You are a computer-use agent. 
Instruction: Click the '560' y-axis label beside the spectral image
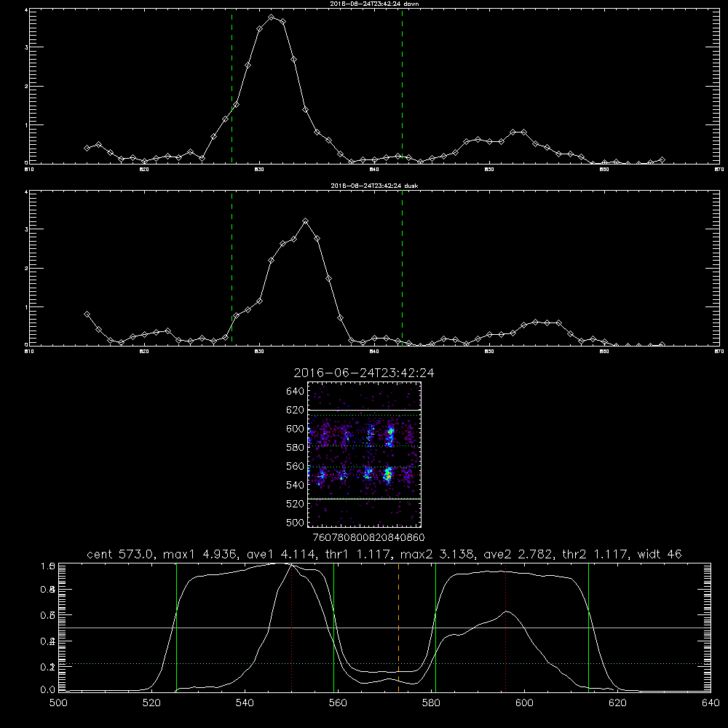295,466
